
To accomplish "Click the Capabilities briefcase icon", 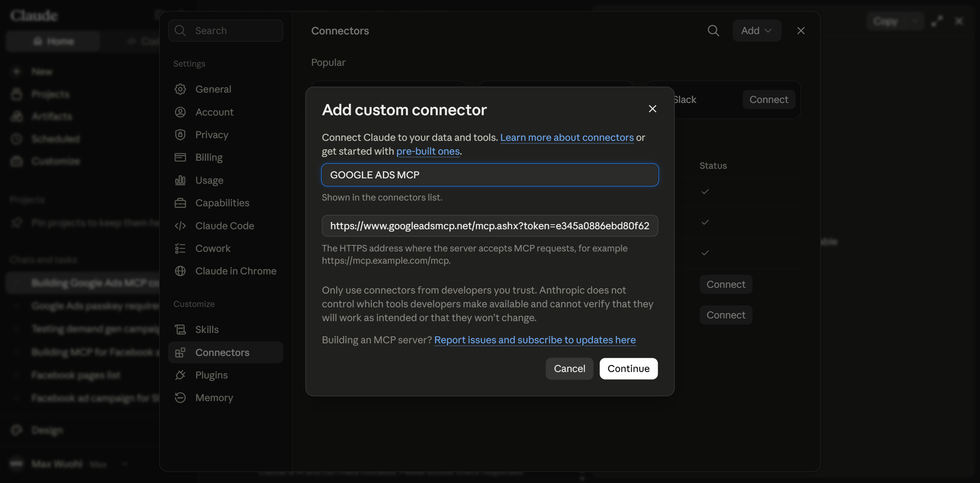I will pos(180,203).
